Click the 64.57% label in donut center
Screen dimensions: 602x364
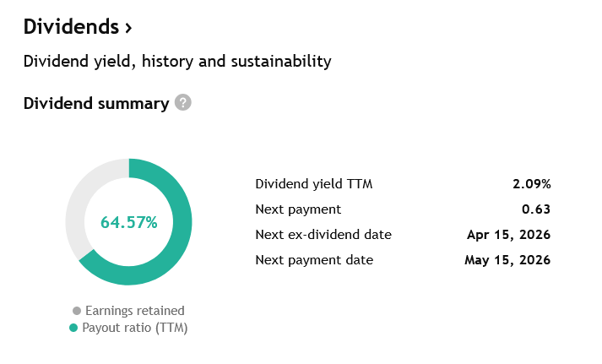pyautogui.click(x=129, y=223)
